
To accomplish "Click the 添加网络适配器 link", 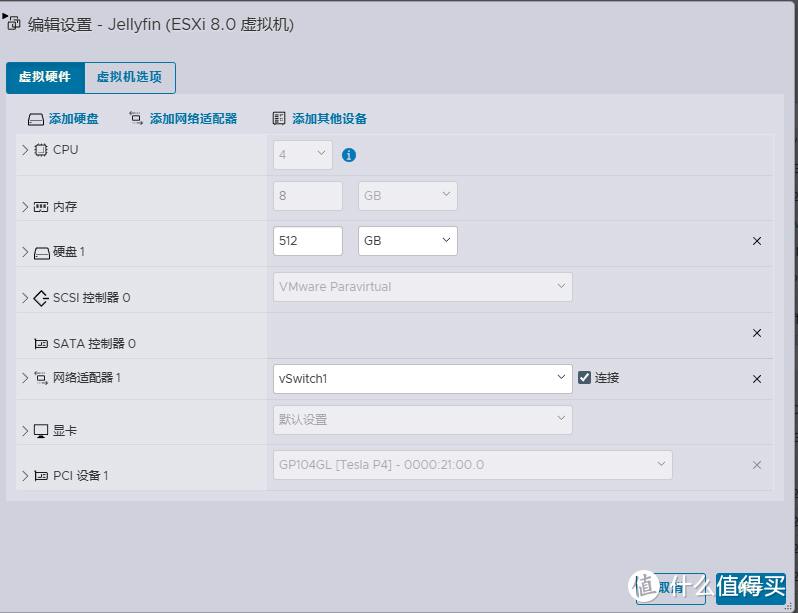I will 193,119.
